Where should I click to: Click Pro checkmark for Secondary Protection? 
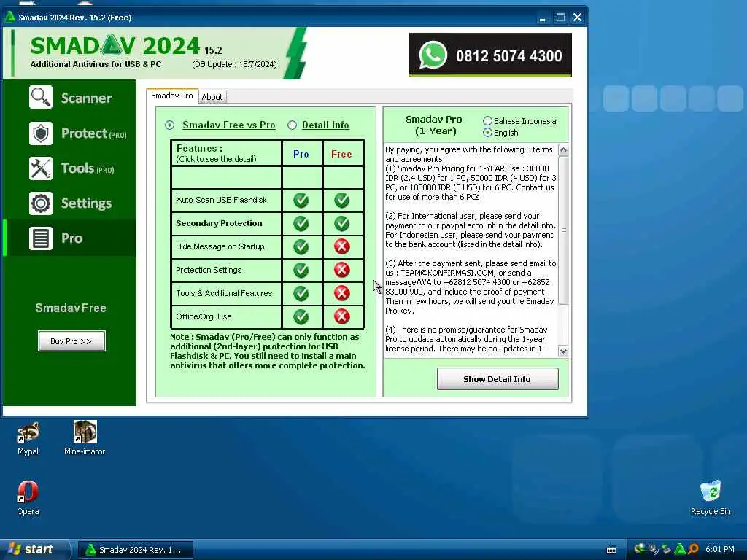(301, 223)
